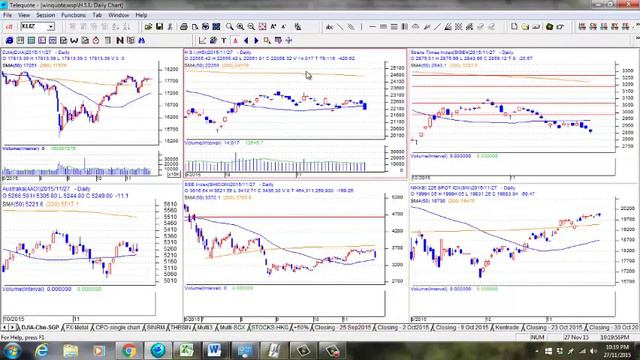This screenshot has width=640, height=360.
Task: Click the blue binoculars search icon
Action: click(x=142, y=40)
